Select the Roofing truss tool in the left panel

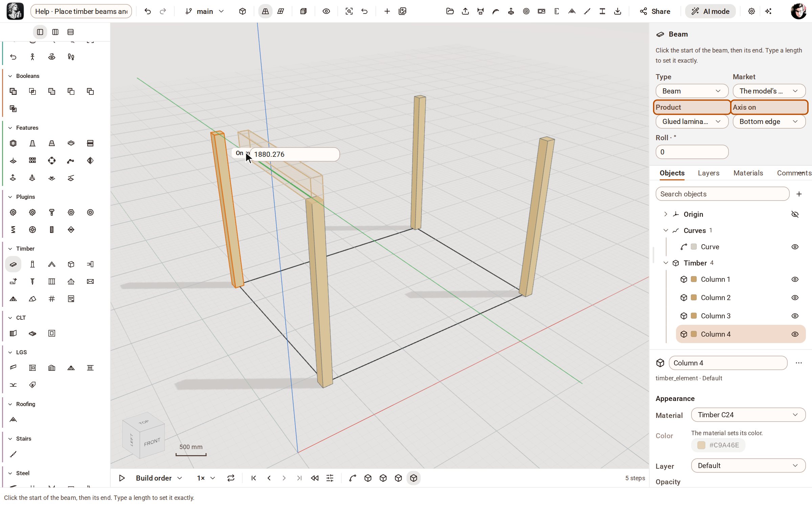coord(13,420)
